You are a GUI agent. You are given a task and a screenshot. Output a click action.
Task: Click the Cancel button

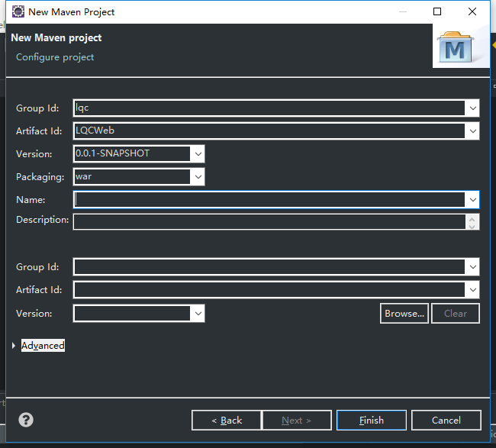(x=446, y=421)
